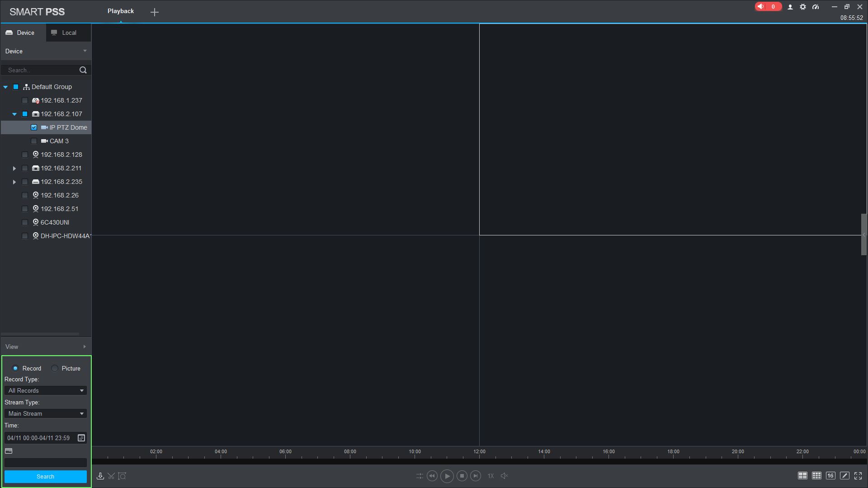Viewport: 868px width, 488px height.
Task: Uncheck the IP PTZ Dome checkbox
Action: click(x=34, y=127)
